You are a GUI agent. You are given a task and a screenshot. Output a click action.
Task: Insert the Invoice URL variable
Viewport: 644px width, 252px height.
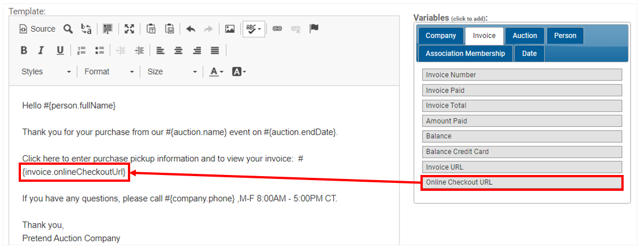point(522,167)
